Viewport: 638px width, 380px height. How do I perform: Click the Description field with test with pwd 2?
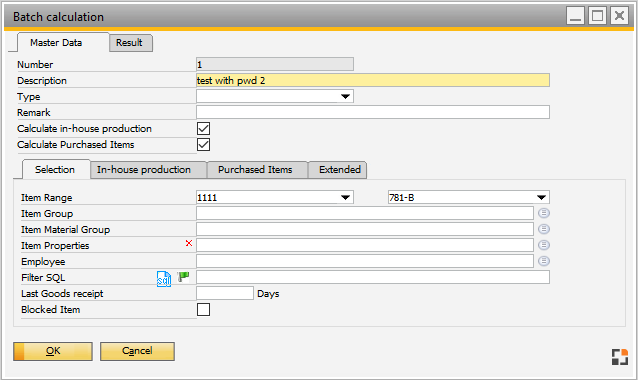pyautogui.click(x=373, y=80)
